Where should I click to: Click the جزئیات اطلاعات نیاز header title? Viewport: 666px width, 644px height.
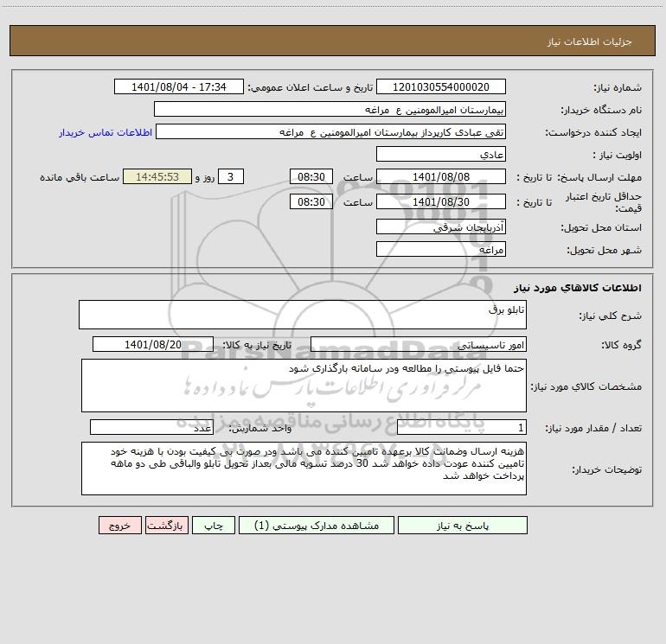(x=590, y=41)
